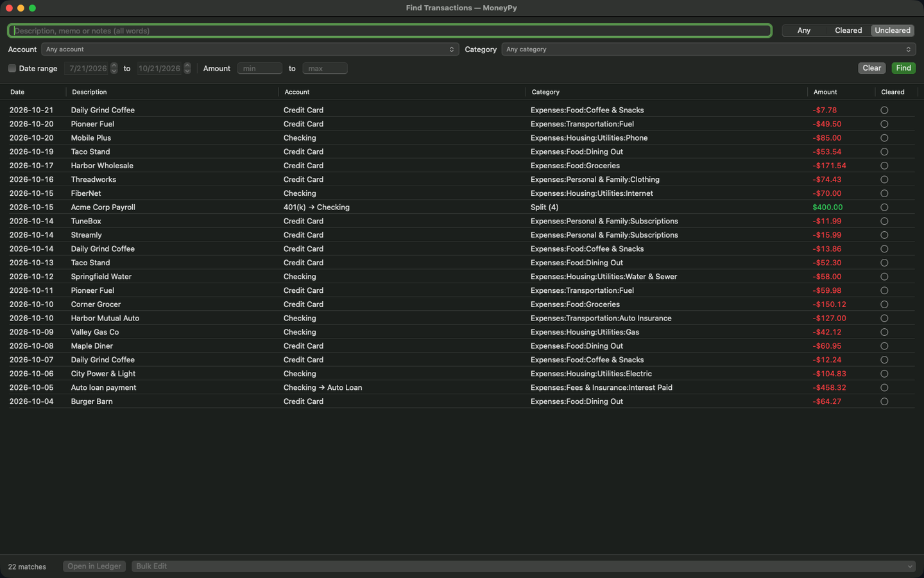Select the Threadworks description
The image size is (924, 578).
94,180
